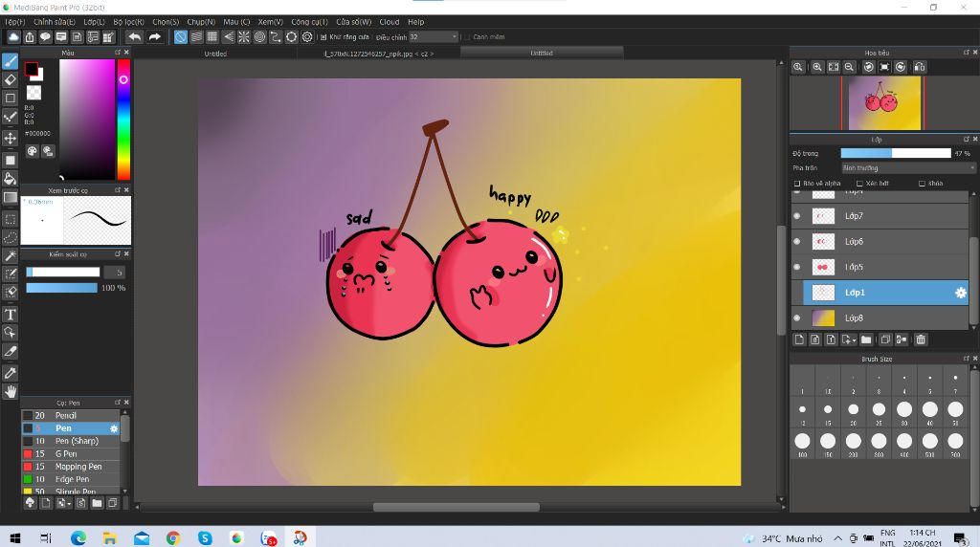Click the Undo arrow in the toolbar
Screen dimensions: 980x547
(134, 37)
